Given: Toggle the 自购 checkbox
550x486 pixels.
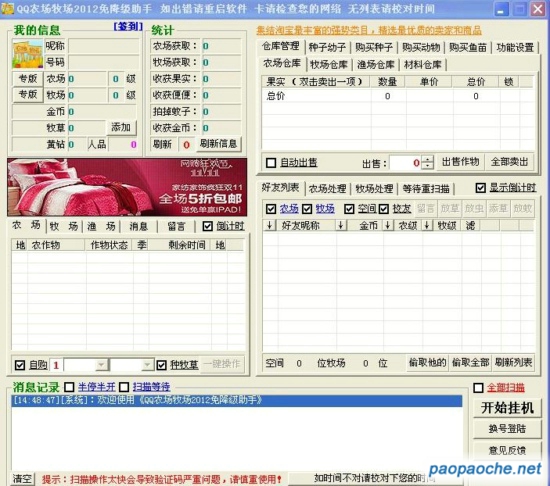Looking at the screenshot, I should coord(20,365).
